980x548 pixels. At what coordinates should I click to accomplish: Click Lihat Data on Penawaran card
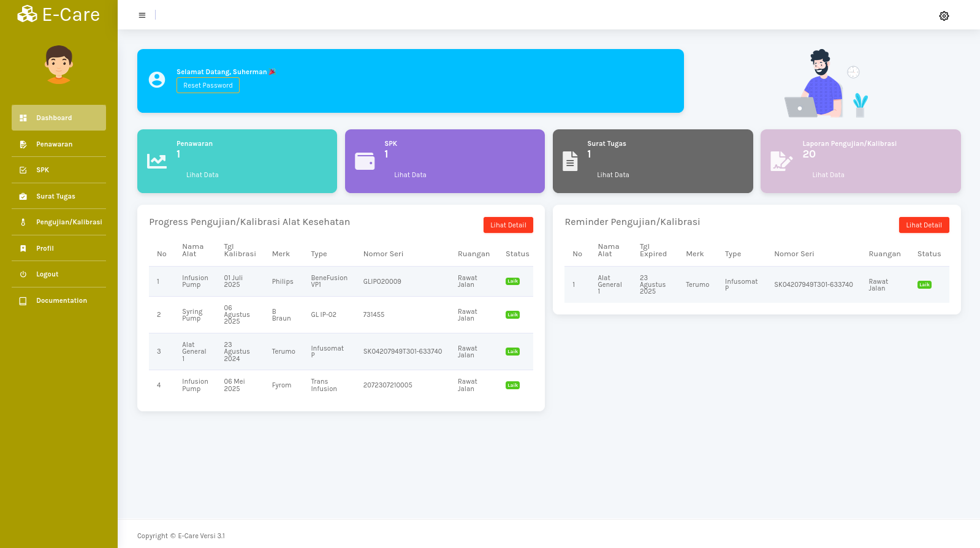pos(202,175)
